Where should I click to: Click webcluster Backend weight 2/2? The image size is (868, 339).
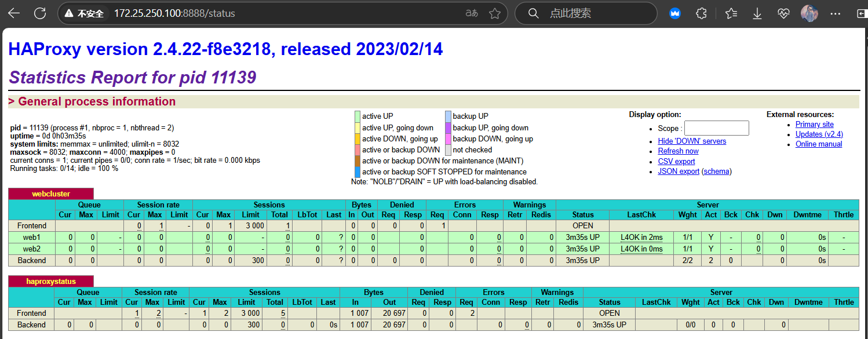click(x=687, y=260)
